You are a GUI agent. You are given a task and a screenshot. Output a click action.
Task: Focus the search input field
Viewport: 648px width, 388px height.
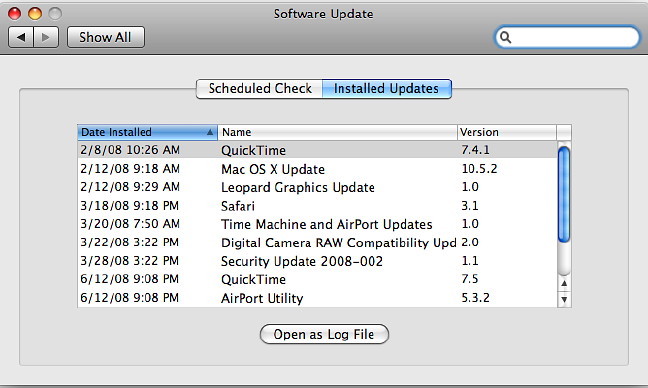coord(567,37)
